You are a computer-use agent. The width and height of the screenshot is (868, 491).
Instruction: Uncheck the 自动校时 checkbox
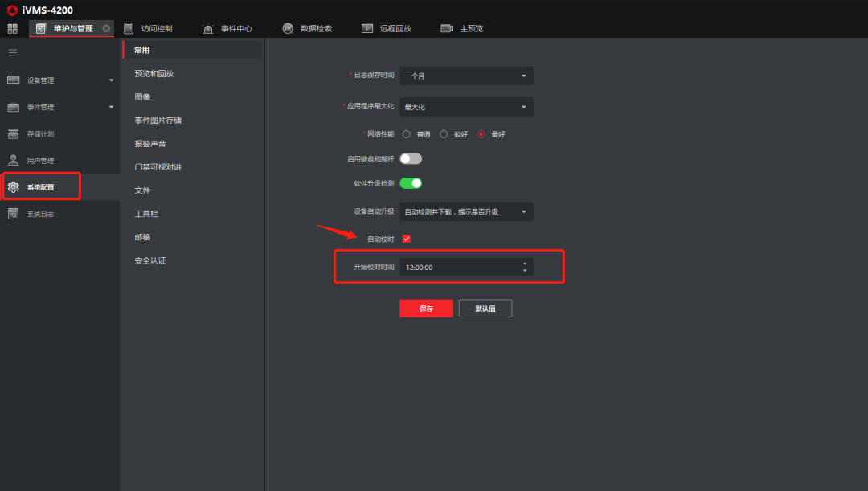(407, 239)
